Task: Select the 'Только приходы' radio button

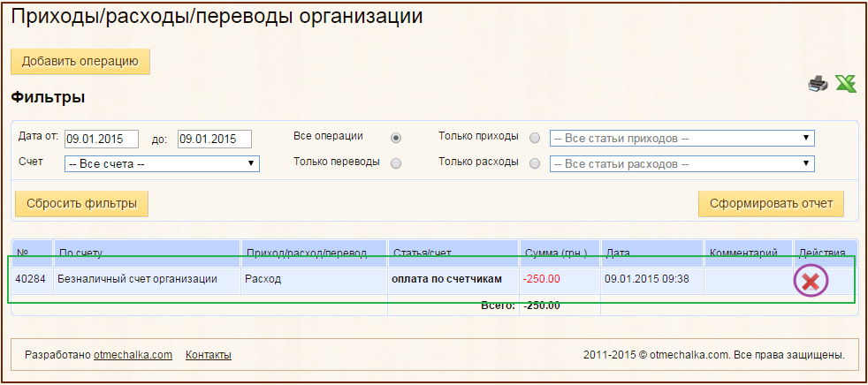Action: 535,139
